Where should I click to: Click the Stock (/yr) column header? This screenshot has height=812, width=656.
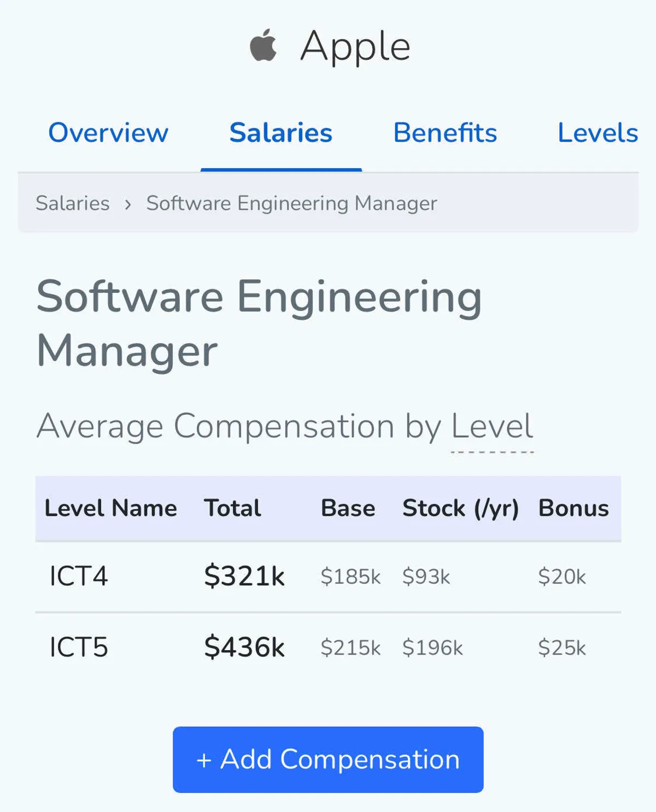coord(460,508)
